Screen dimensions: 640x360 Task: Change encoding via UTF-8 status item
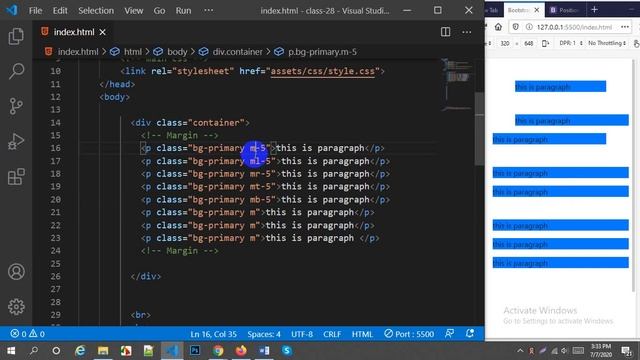302,334
